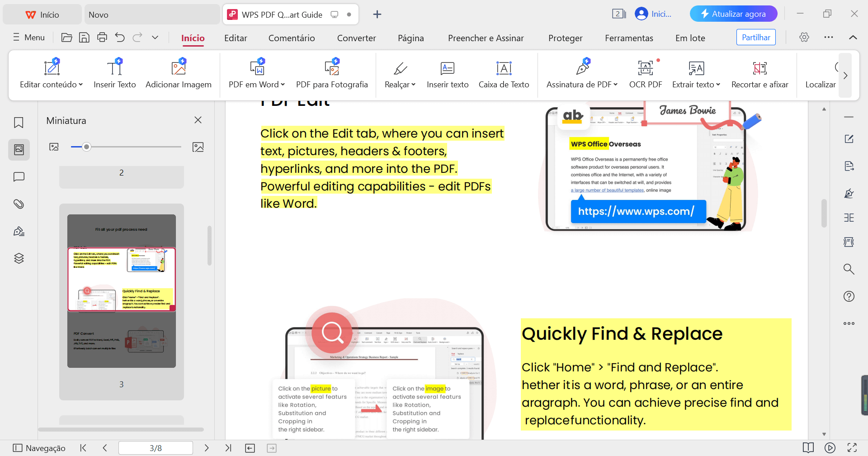
Task: Adjust the thumbnail size slider
Action: click(x=87, y=147)
